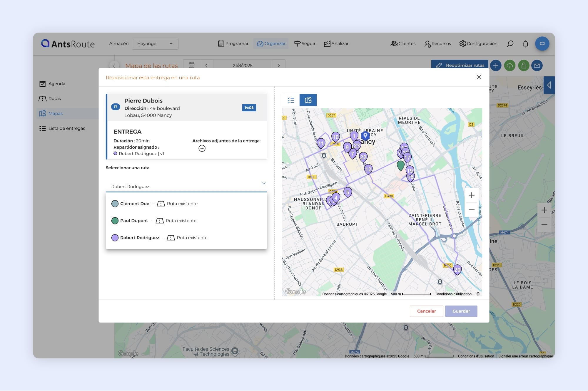Open the Analizar menu tab
This screenshot has width=588, height=391.
[x=336, y=43]
